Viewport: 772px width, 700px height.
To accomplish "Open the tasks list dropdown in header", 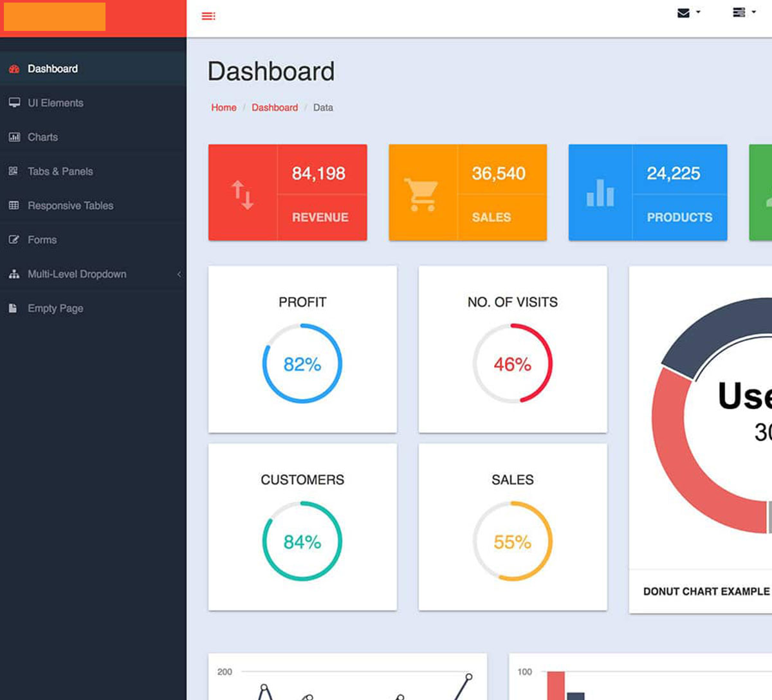I will click(x=743, y=12).
